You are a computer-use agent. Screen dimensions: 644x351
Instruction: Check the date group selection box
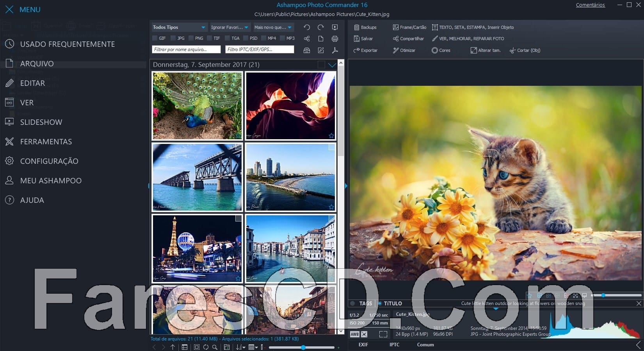pos(321,65)
